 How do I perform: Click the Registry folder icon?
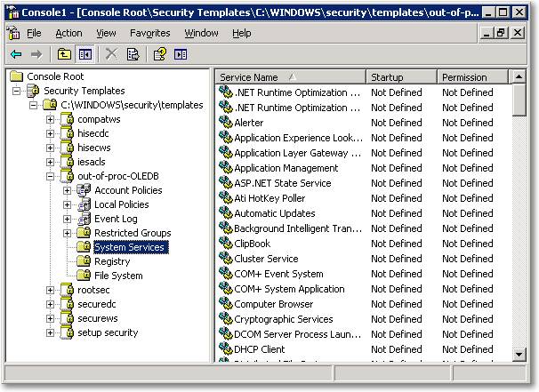[84, 261]
